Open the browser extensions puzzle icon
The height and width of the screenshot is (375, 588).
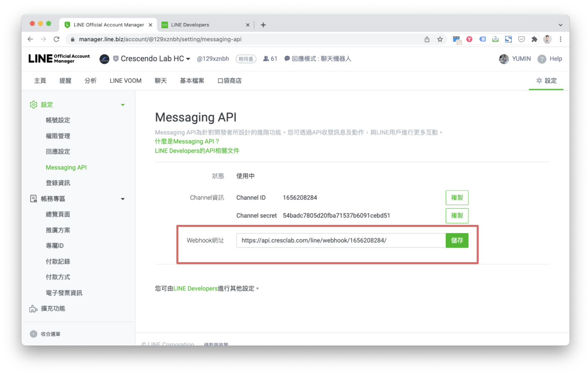coord(534,39)
